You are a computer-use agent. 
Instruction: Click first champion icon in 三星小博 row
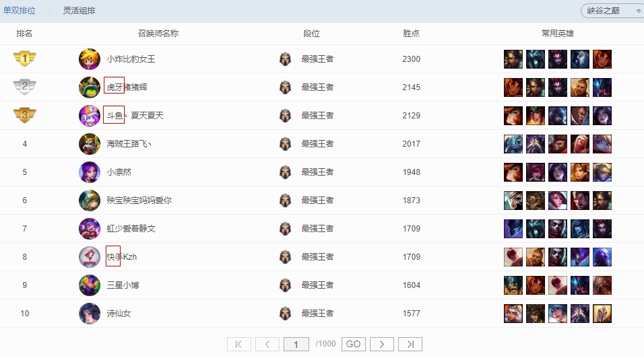click(513, 285)
